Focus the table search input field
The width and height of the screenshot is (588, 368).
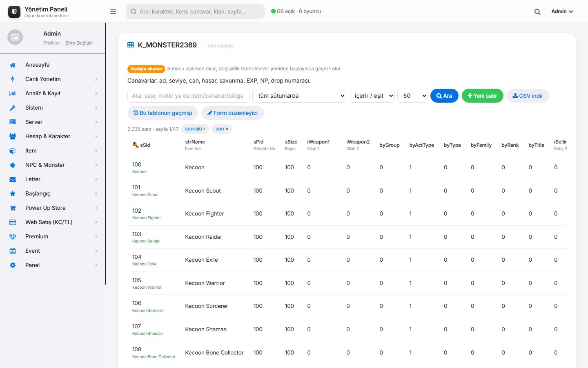(189, 96)
